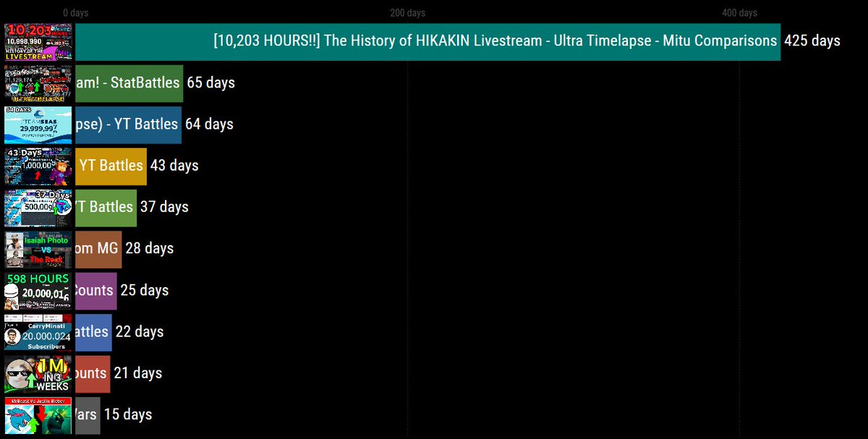Image resolution: width=868 pixels, height=439 pixels.
Task: Open the 10,203 hours HIKAKIN livestream thumbnail
Action: [38, 41]
